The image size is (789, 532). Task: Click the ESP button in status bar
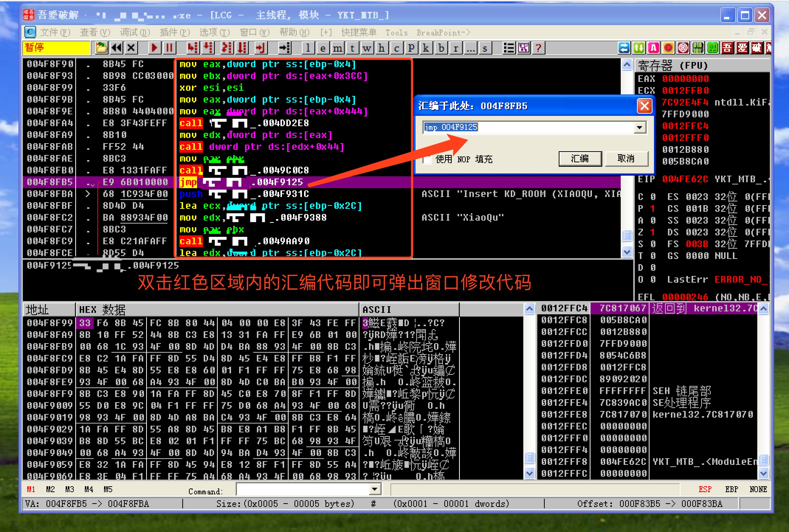pos(704,490)
